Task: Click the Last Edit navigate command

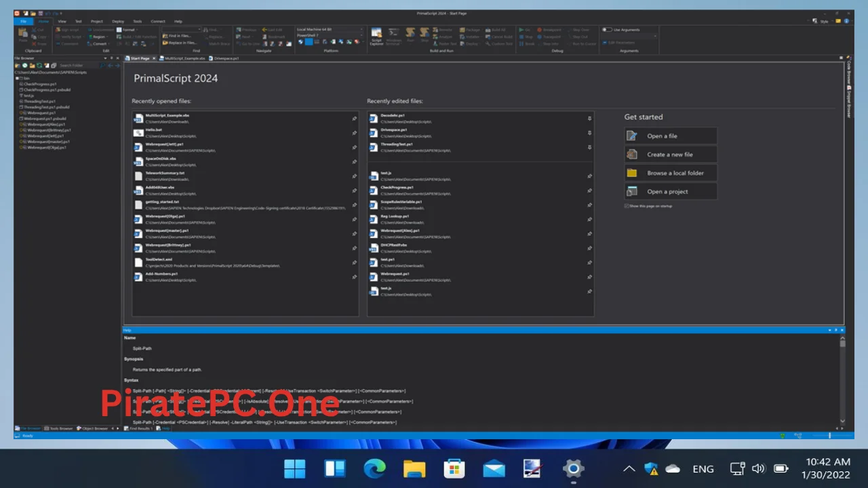Action: coord(272,30)
